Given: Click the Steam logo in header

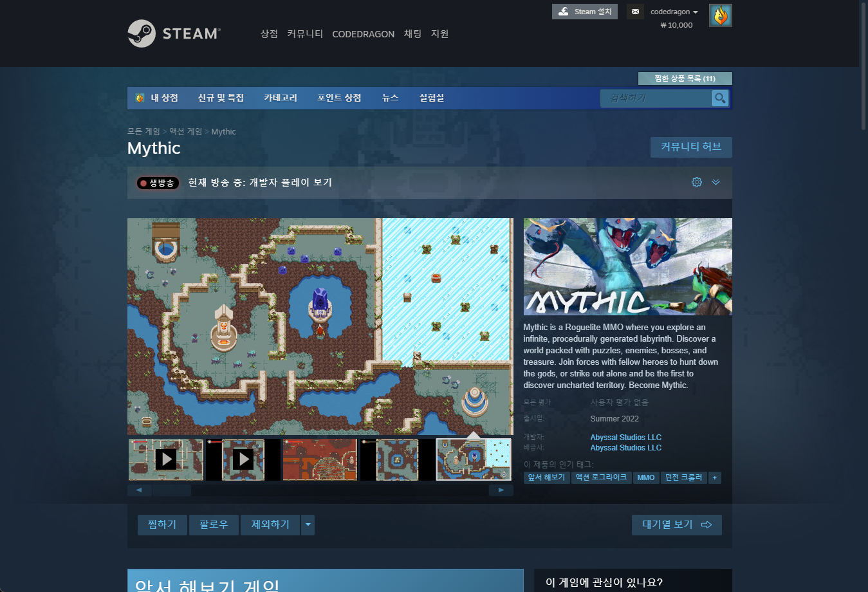Looking at the screenshot, I should (174, 33).
